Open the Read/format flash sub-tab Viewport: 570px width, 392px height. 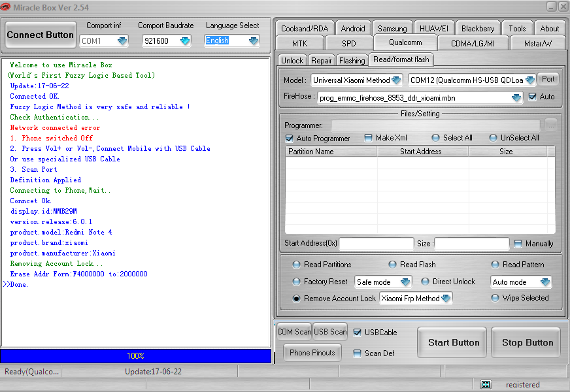tap(401, 59)
